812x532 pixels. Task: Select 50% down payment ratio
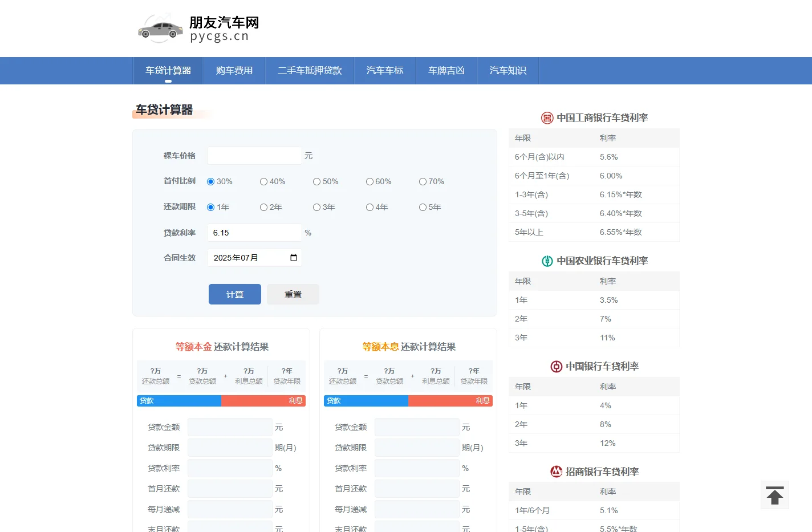(316, 182)
